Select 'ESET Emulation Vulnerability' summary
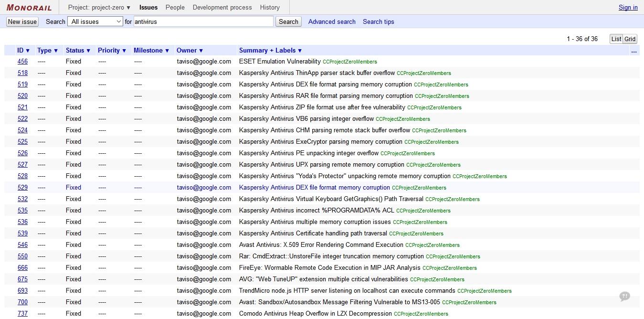Screen dimensions: 644x319 280,62
